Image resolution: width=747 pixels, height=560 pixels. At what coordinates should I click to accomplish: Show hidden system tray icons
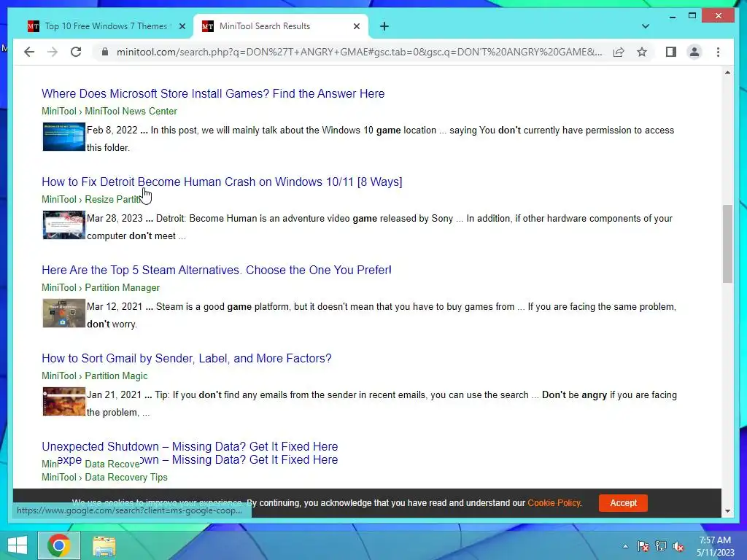pyautogui.click(x=625, y=546)
